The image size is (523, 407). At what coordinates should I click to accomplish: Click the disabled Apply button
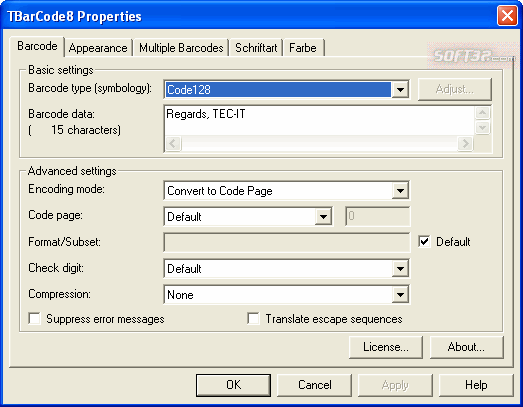tap(395, 385)
